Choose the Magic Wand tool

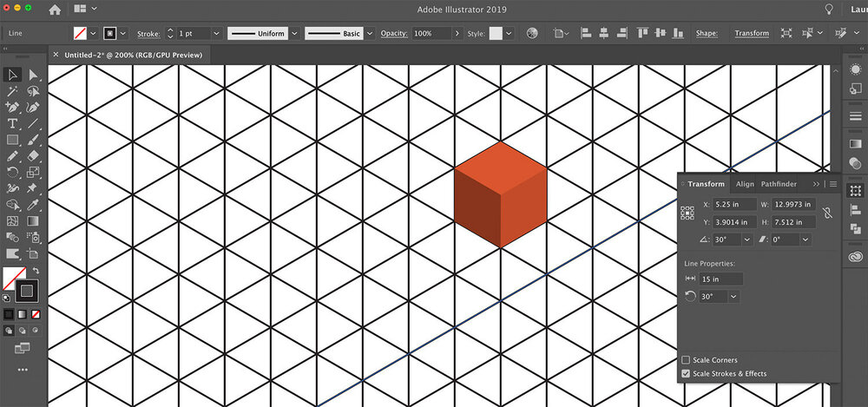tap(13, 91)
